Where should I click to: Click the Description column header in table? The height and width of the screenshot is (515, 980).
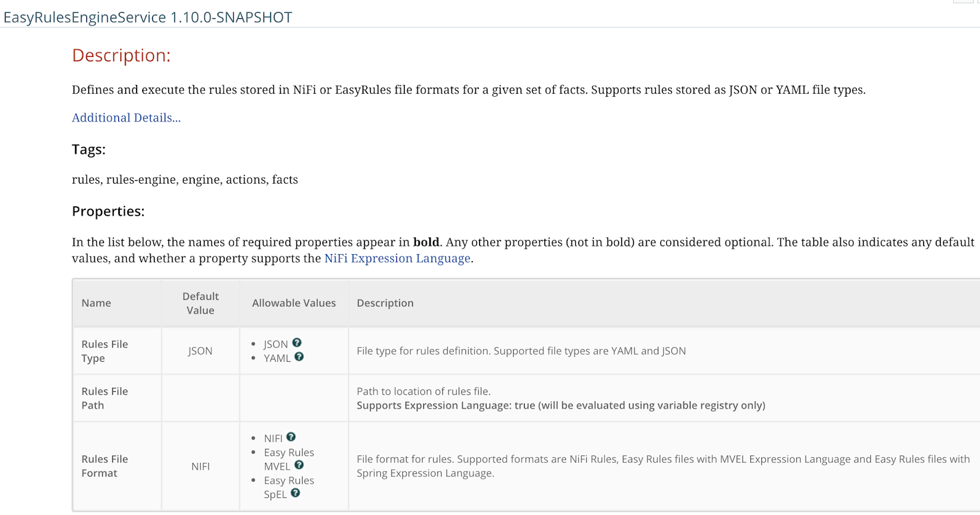(x=385, y=303)
